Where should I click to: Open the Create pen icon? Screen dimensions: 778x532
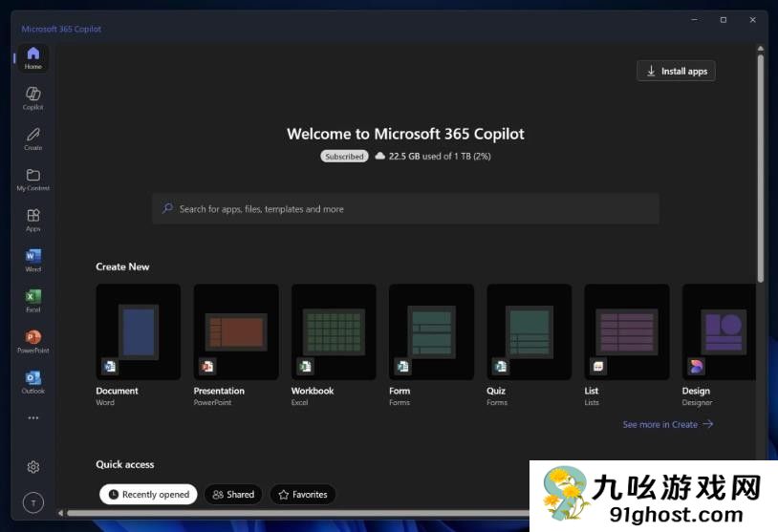[33, 138]
